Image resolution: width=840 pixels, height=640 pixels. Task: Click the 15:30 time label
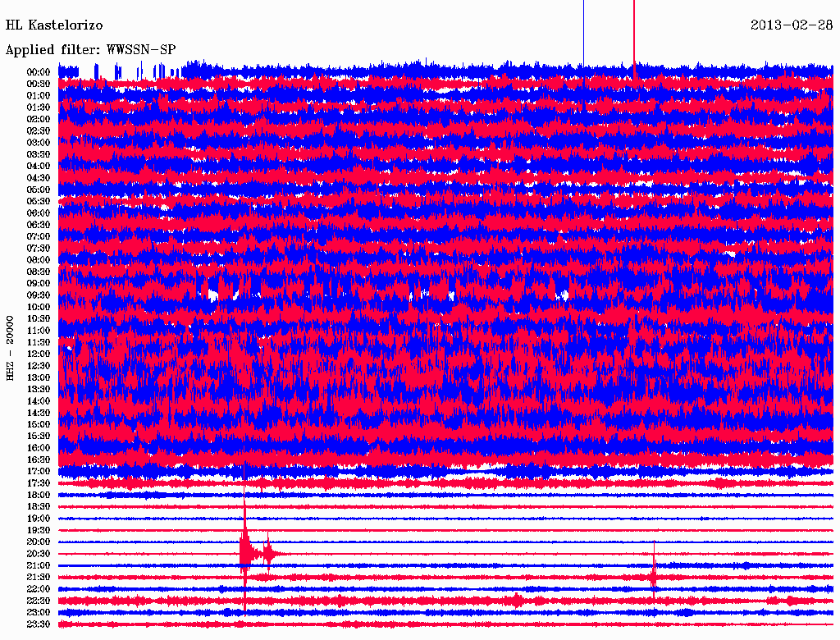point(39,436)
